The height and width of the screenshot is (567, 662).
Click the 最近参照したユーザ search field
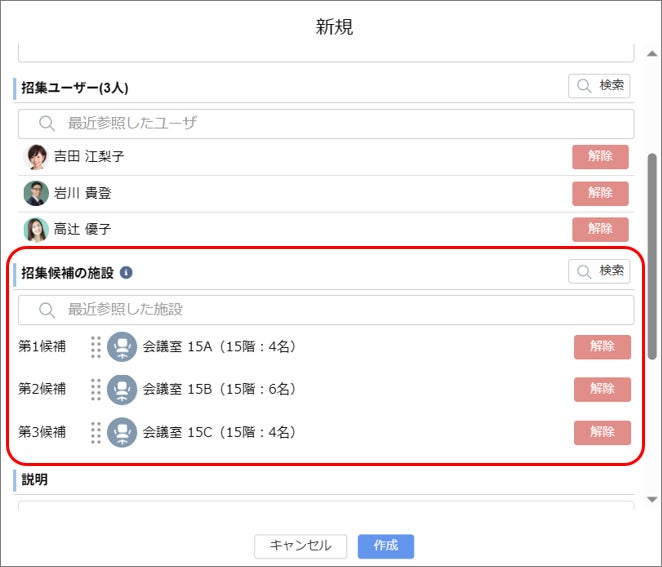click(326, 124)
